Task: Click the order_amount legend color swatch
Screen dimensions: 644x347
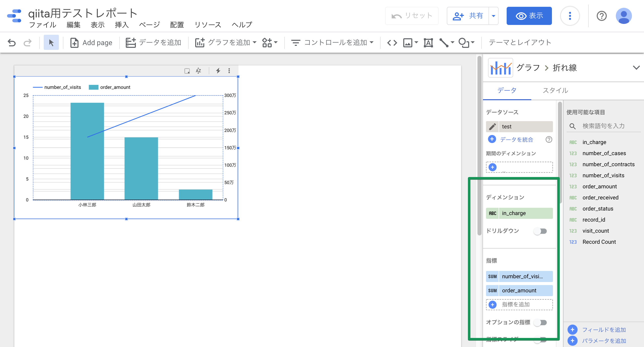Action: 93,87
